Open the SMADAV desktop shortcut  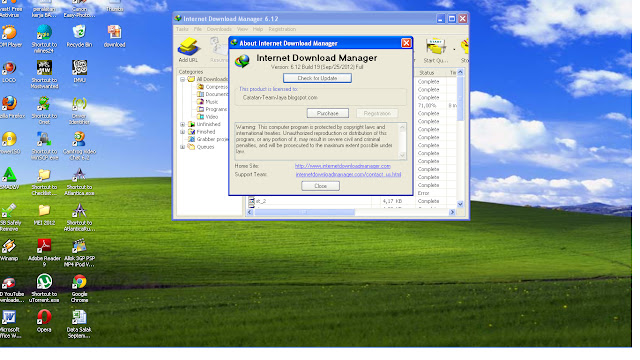(9, 175)
